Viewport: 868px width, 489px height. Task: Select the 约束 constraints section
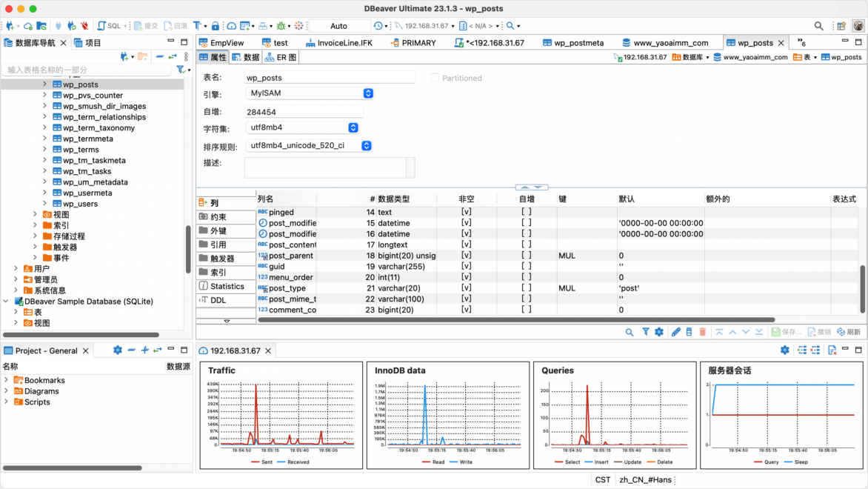pyautogui.click(x=226, y=217)
